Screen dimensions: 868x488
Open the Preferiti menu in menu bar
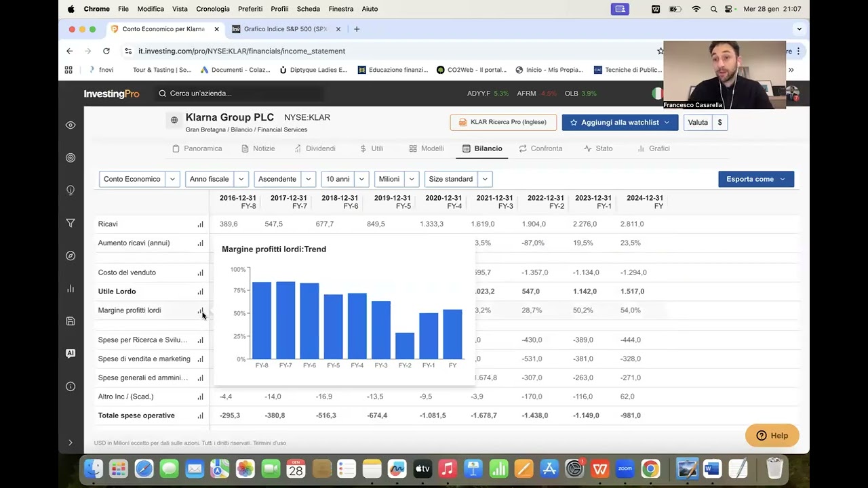250,9
